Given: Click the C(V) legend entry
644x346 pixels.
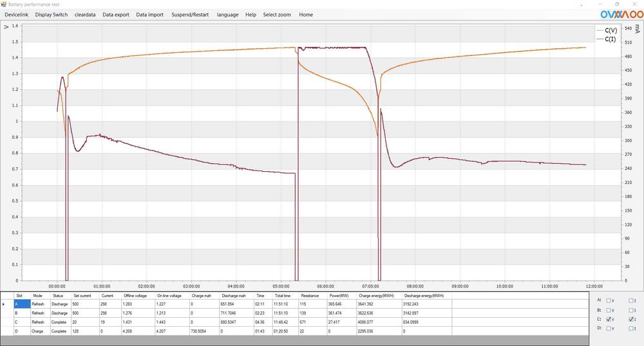Looking at the screenshot, I should (607, 30).
